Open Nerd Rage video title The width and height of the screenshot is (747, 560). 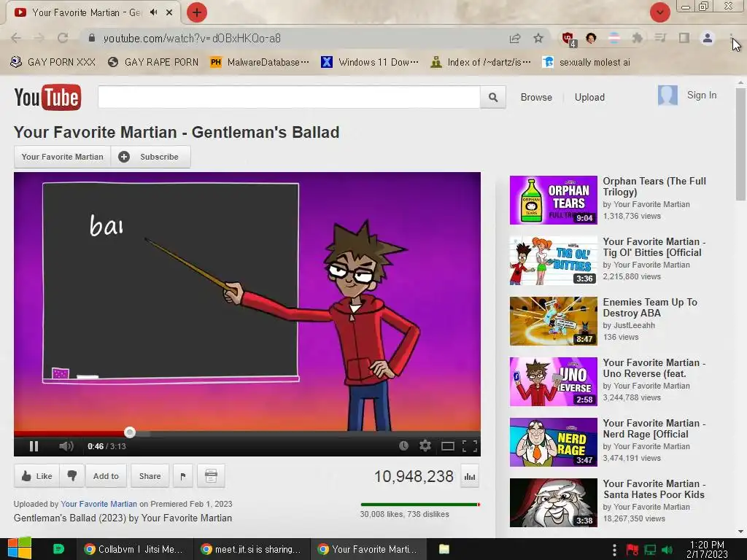(654, 429)
